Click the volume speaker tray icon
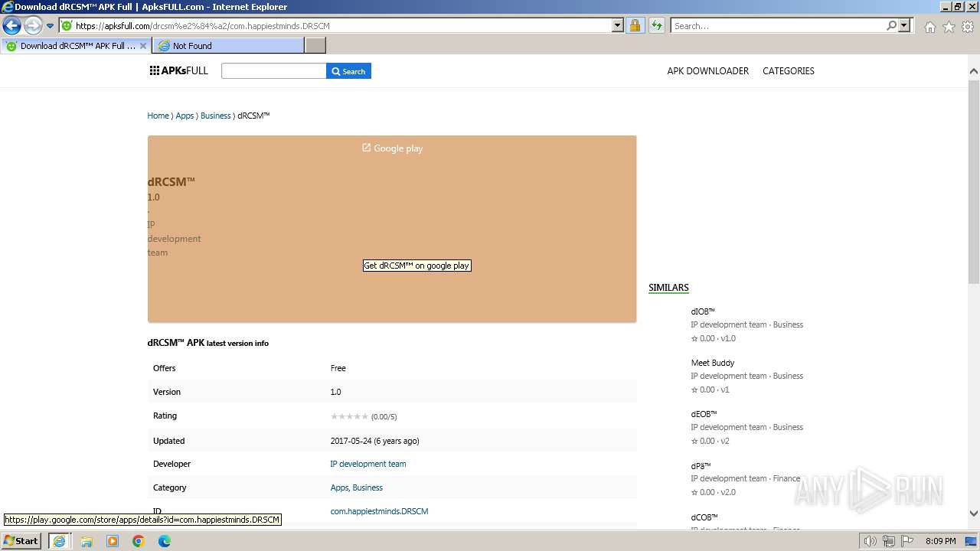Screen dimensions: 980x551 click(870, 541)
